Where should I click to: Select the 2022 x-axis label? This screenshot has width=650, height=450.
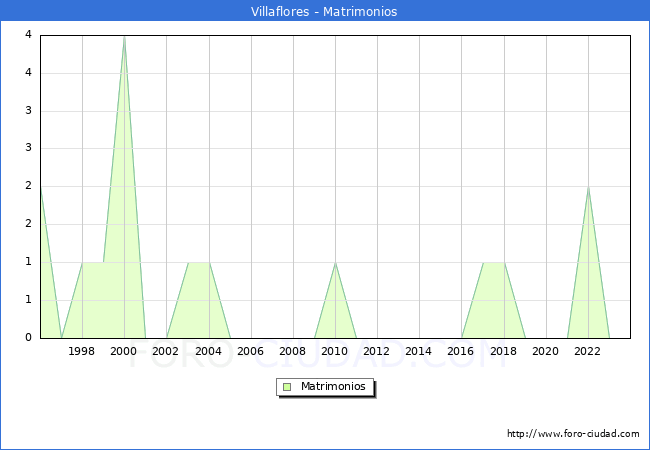(587, 351)
